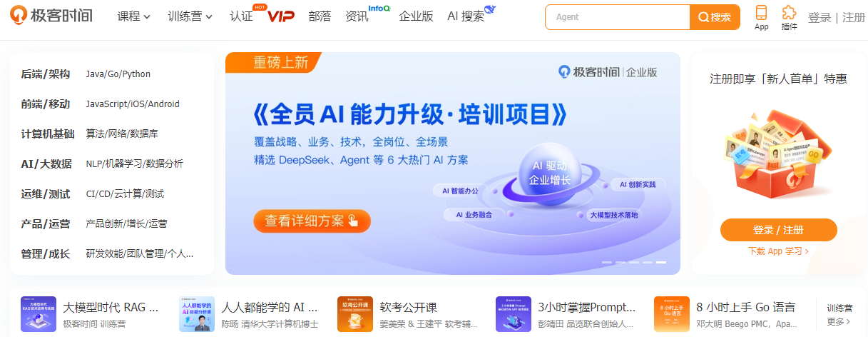Click the orange 登录 / 注册 button

click(x=778, y=230)
